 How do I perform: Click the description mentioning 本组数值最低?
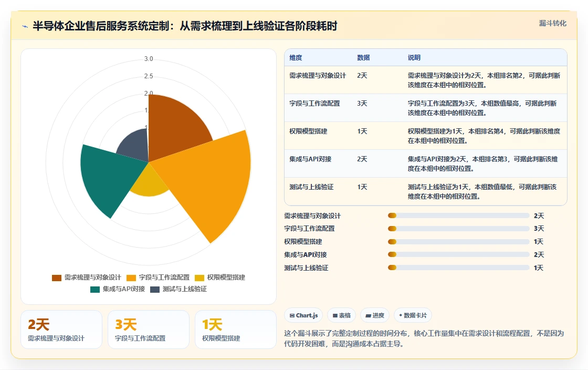[x=482, y=192]
